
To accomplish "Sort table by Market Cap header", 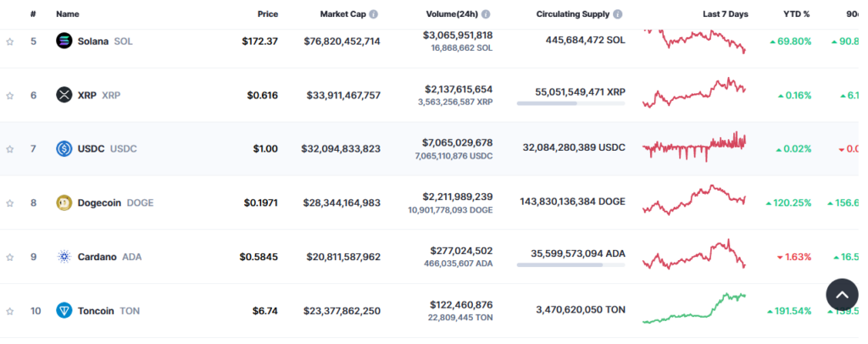I will click(x=343, y=14).
